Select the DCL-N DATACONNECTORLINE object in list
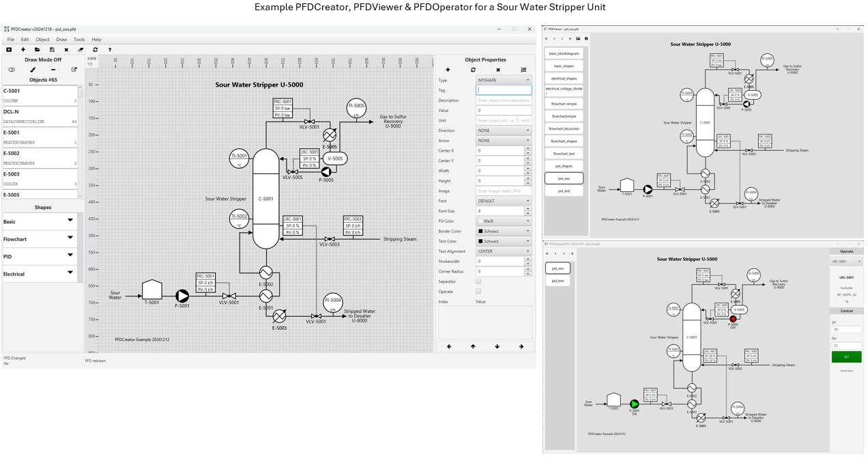This screenshot has height=459, width=868. pyautogui.click(x=40, y=117)
